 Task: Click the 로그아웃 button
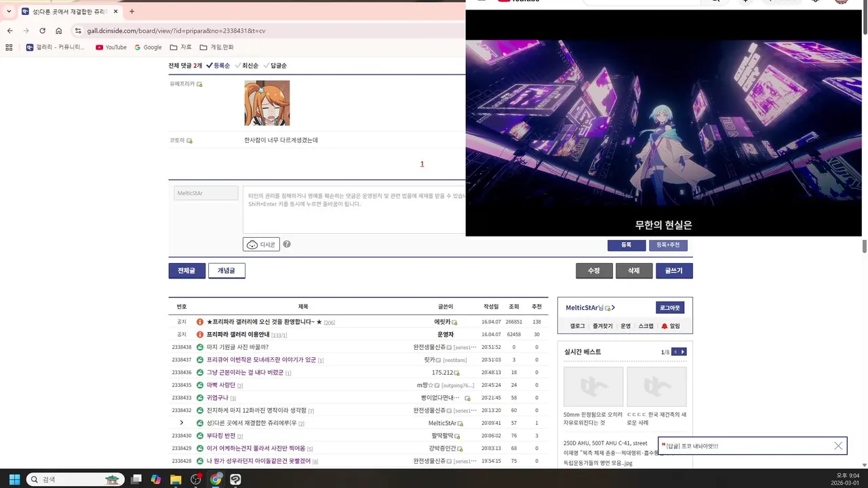[671, 308]
